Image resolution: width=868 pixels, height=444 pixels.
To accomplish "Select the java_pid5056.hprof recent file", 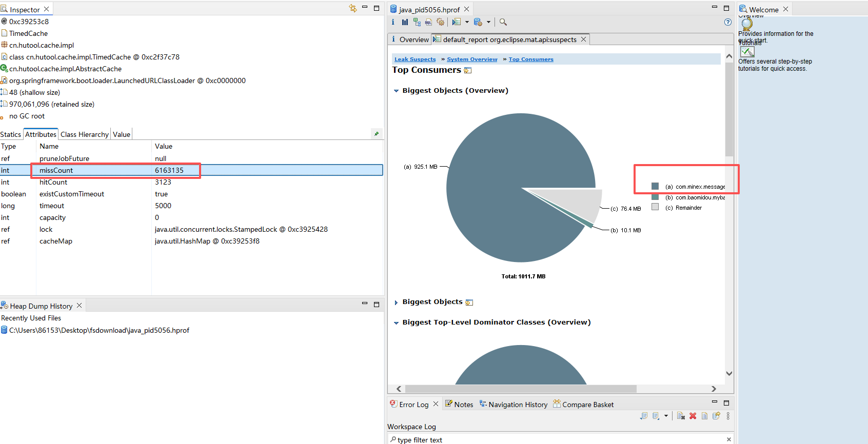I will point(95,330).
